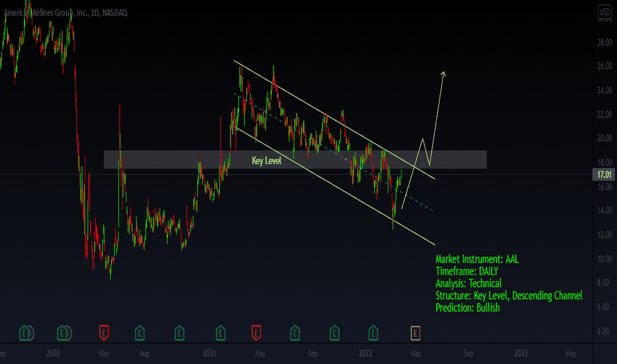Click the red earnings marker near May 2020
The image size is (617, 364).
(x=104, y=333)
